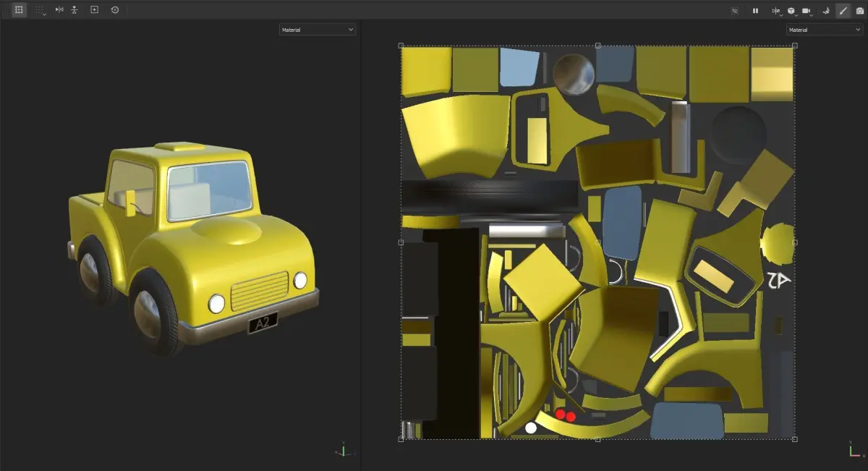Click the horizontal flip mirror icon

tap(59, 10)
